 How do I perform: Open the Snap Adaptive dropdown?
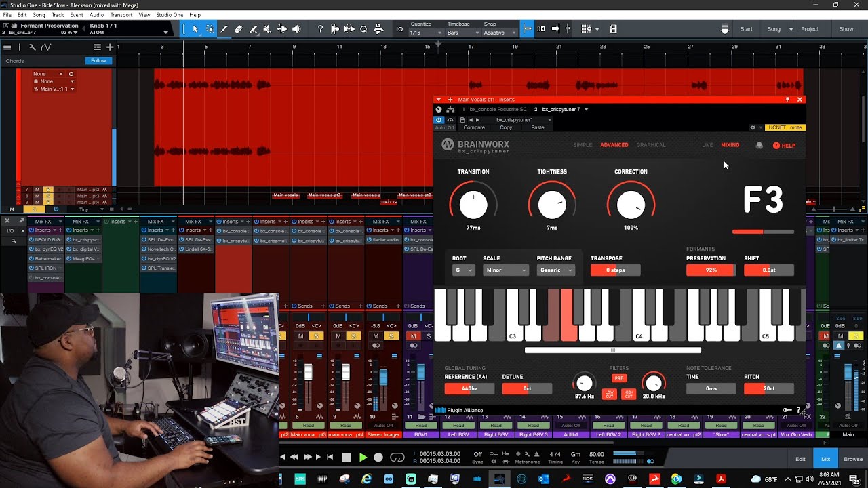(498, 33)
